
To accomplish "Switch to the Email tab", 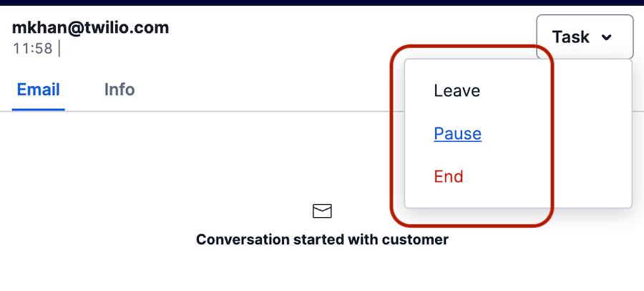I will 39,90.
